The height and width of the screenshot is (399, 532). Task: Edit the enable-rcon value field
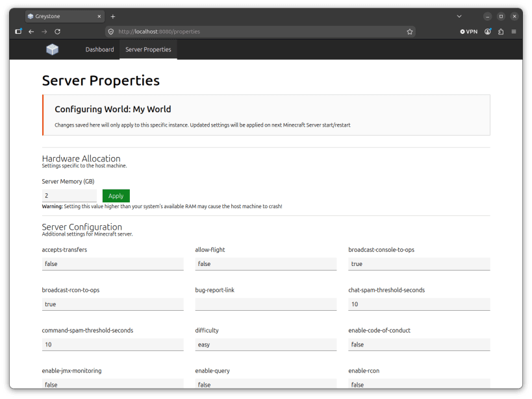point(419,383)
